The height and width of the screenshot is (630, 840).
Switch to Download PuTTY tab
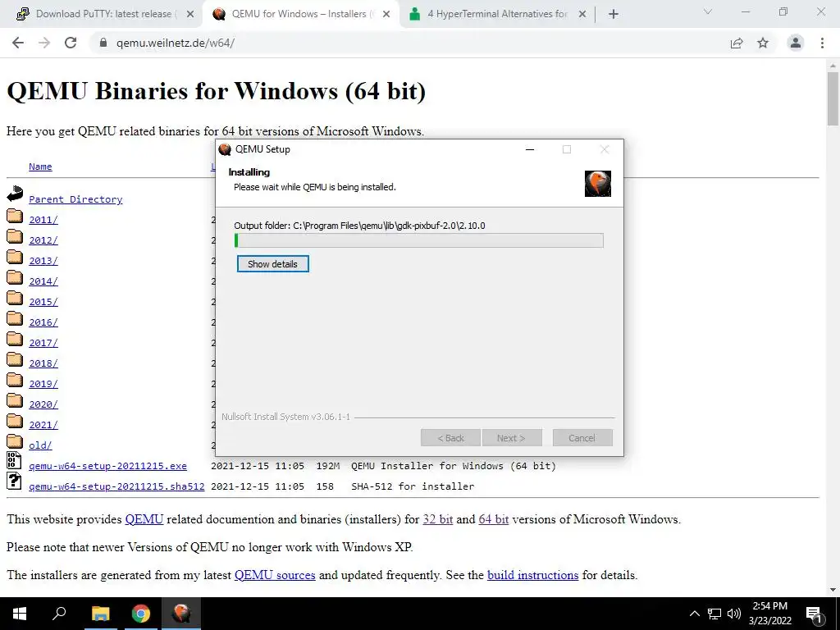point(104,14)
